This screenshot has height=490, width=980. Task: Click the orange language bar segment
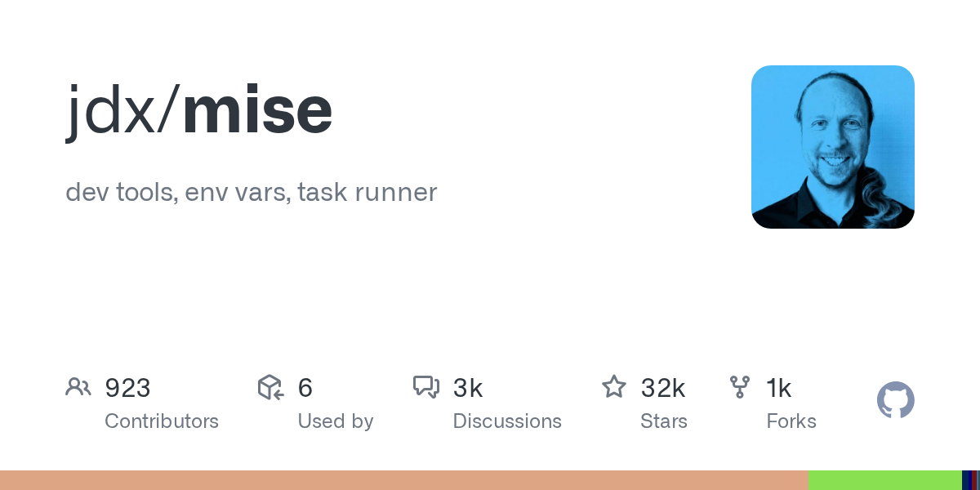pyautogui.click(x=404, y=480)
